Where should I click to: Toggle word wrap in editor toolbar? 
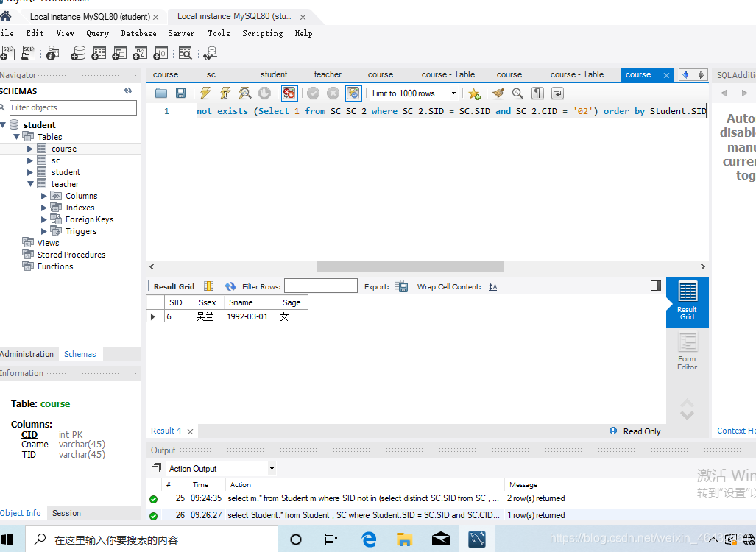557,93
